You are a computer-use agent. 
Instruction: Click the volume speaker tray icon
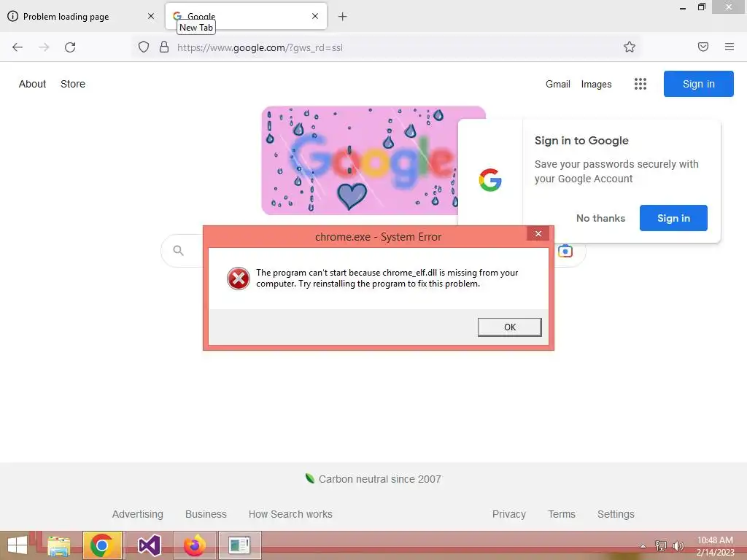[678, 546]
